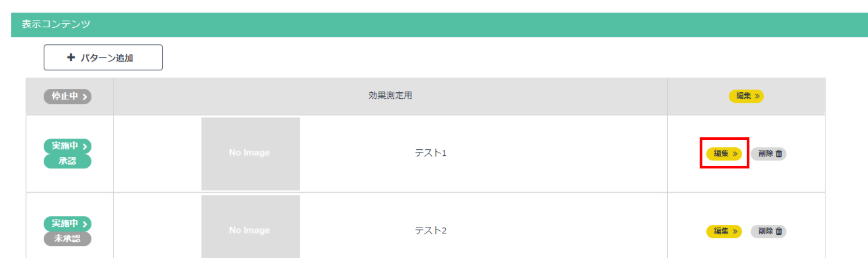Click the trash icon for テスト1
Screen dimensions: 868x258
point(779,153)
